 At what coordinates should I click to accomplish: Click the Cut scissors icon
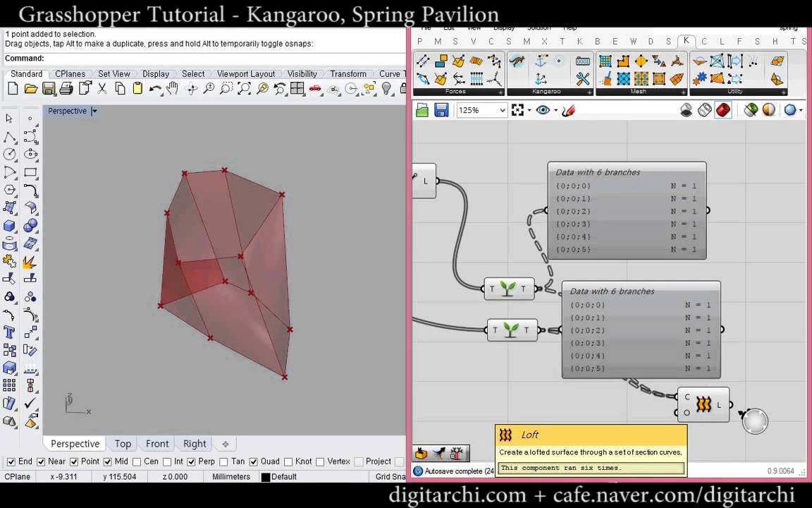tap(102, 89)
